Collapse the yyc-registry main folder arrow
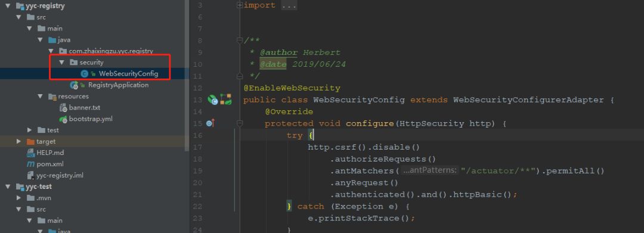This screenshot has height=233, width=644. tap(30, 29)
